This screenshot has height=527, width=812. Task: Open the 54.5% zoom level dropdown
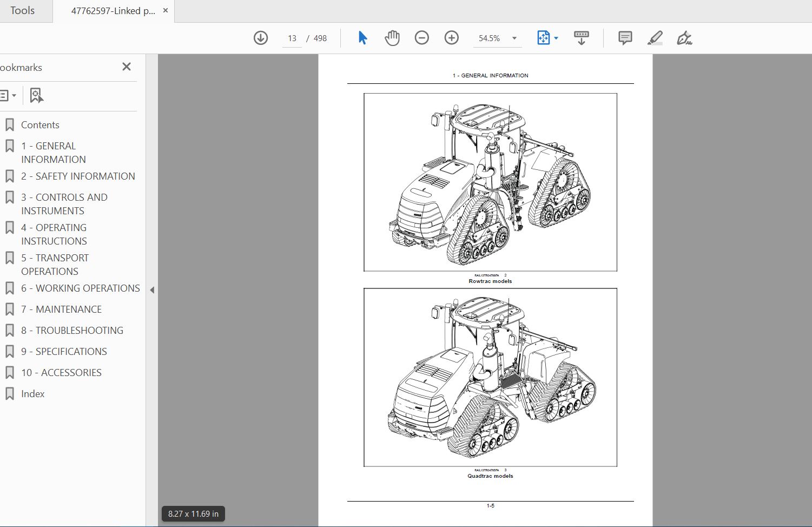click(x=514, y=38)
